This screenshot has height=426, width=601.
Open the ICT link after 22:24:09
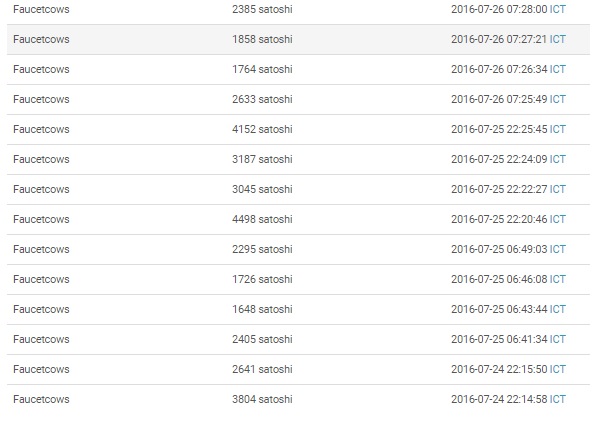click(x=558, y=159)
